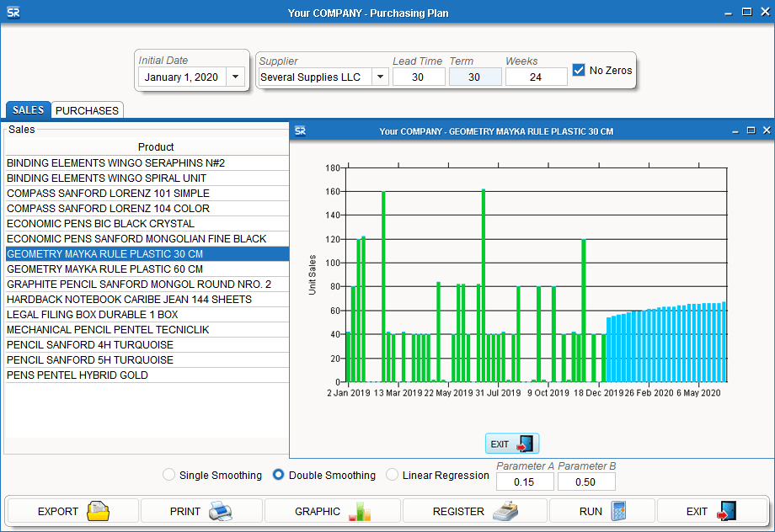Select HARDBACK NOTEBOOK CARIBE JEAN 144 SHEETS
Viewport: 775px width, 532px height.
147,300
